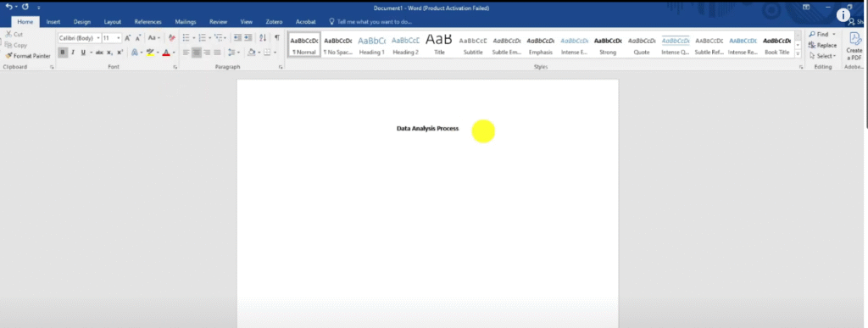868x328 pixels.
Task: Toggle Strikethrough formatting
Action: pos(100,53)
